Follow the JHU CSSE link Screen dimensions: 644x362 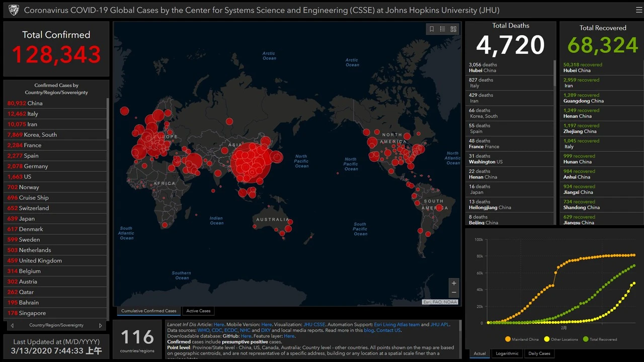[314, 325]
